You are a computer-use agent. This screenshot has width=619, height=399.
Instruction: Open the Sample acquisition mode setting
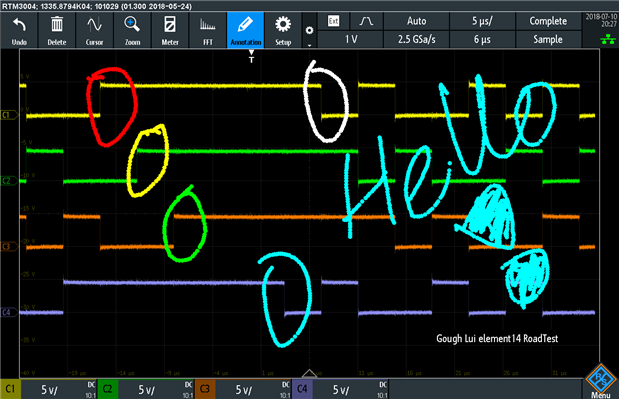point(548,39)
